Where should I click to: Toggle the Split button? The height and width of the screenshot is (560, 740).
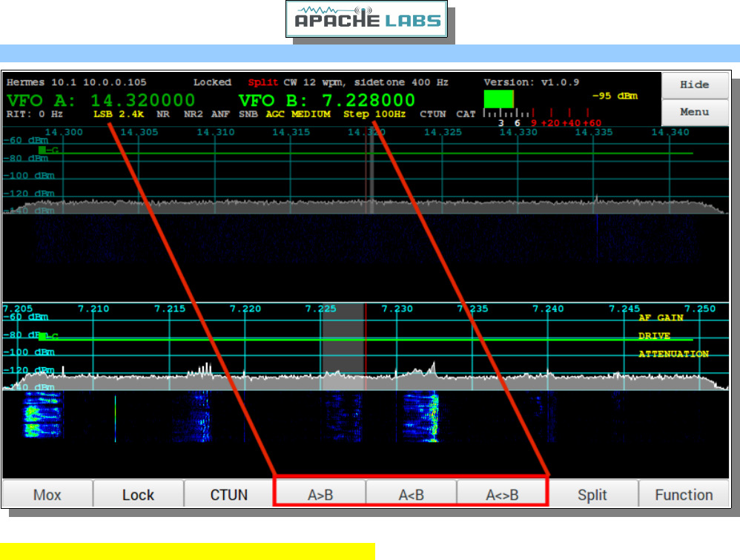point(592,495)
